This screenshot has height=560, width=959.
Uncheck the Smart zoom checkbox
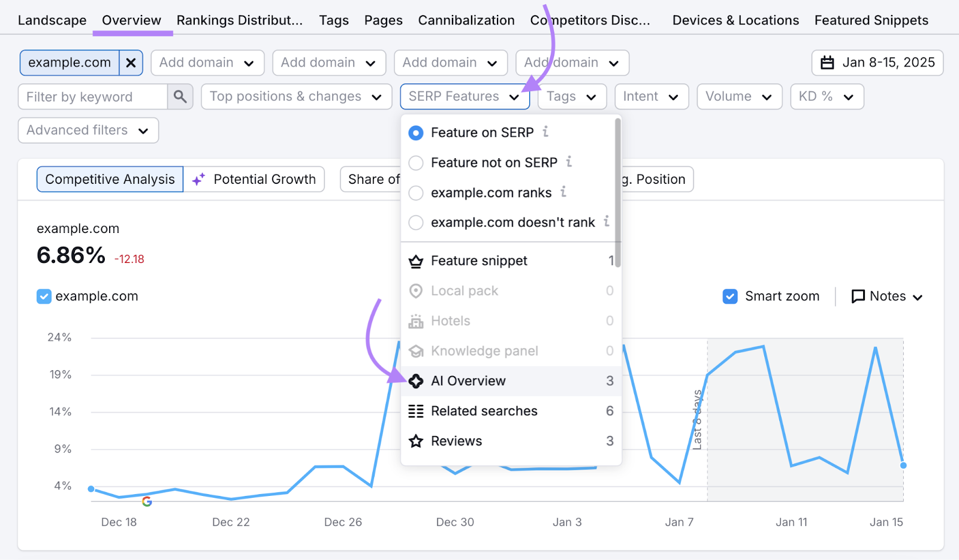[730, 296]
